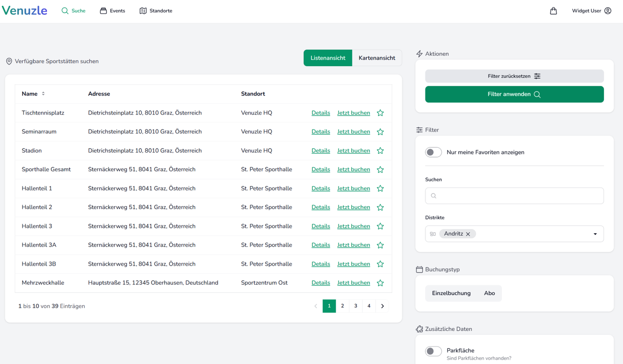Favorite Tischtennisplatz with its star icon

coord(380,113)
